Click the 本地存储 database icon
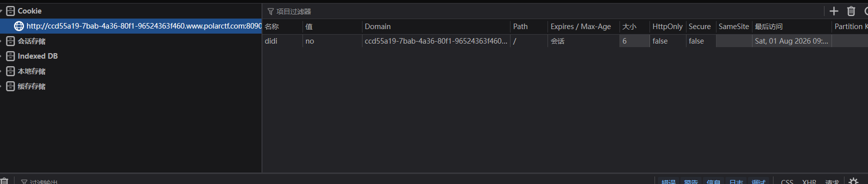This screenshot has width=868, height=184. pyautogui.click(x=10, y=71)
